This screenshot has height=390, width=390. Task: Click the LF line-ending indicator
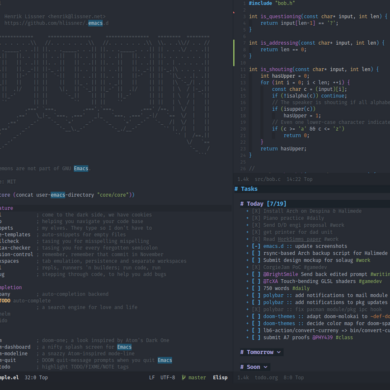152,377
